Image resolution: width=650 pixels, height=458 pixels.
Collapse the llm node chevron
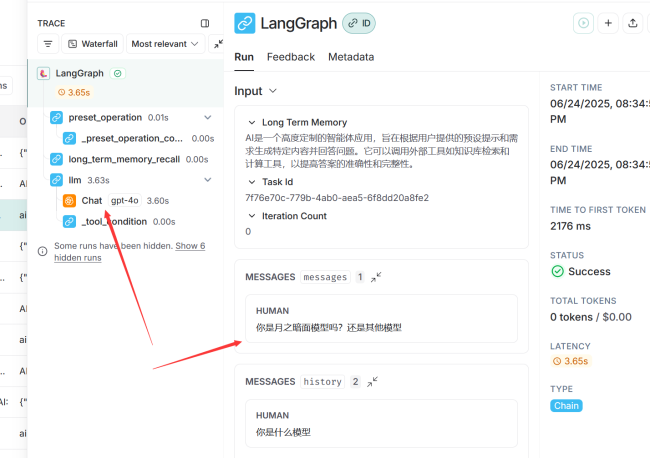(208, 180)
